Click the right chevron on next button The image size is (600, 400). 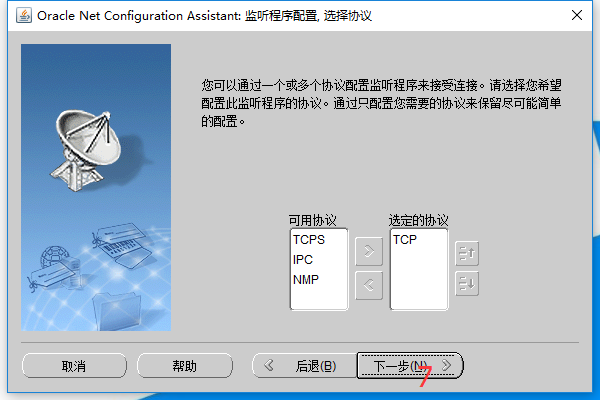(447, 365)
